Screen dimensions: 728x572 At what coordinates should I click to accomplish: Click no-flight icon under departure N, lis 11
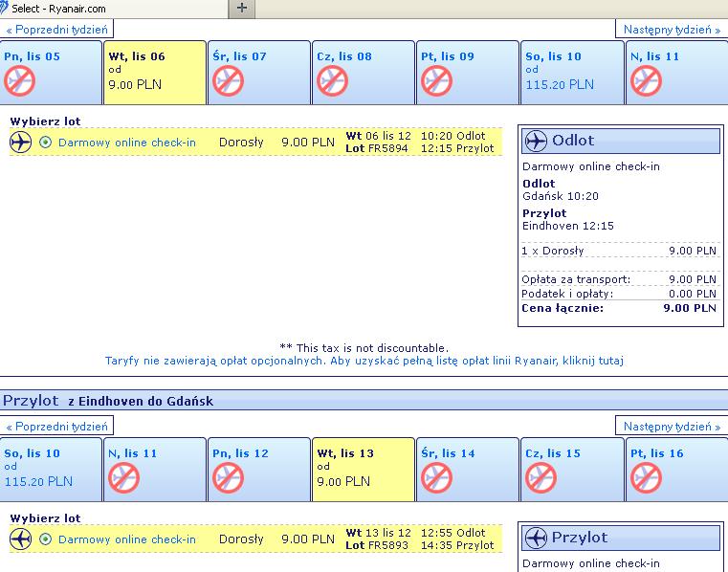(x=647, y=80)
